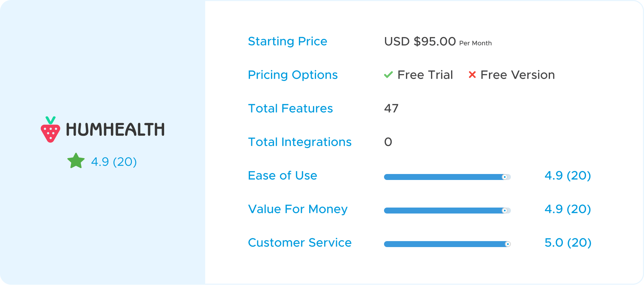Click the HumHealth strawberry logo icon
This screenshot has width=644, height=285.
(x=50, y=129)
